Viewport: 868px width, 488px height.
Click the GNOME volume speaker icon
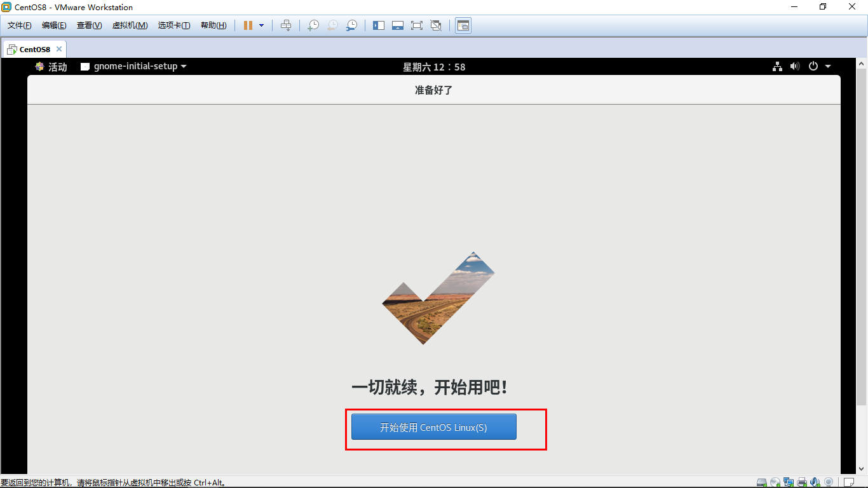795,67
